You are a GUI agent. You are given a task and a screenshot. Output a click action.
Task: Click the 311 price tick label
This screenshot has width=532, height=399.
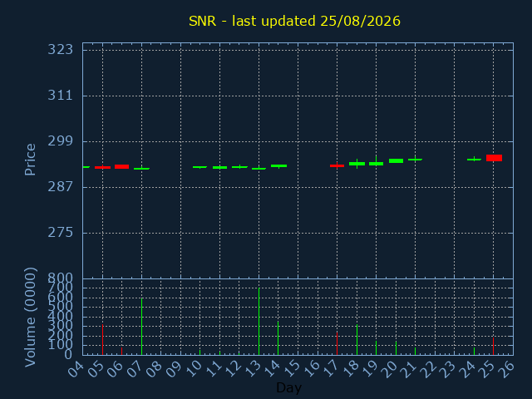pyautogui.click(x=61, y=96)
